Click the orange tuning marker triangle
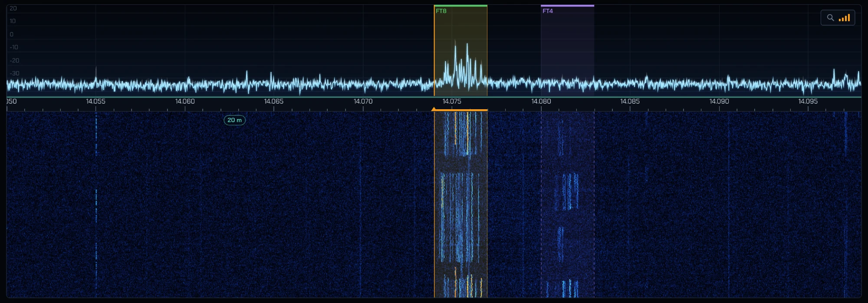This screenshot has width=868, height=303. (x=434, y=109)
